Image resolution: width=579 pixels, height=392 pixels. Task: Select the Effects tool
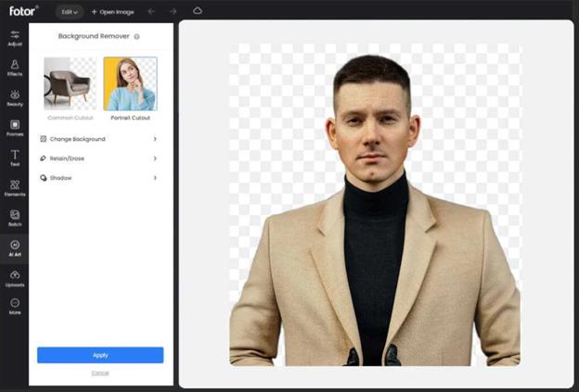point(15,67)
